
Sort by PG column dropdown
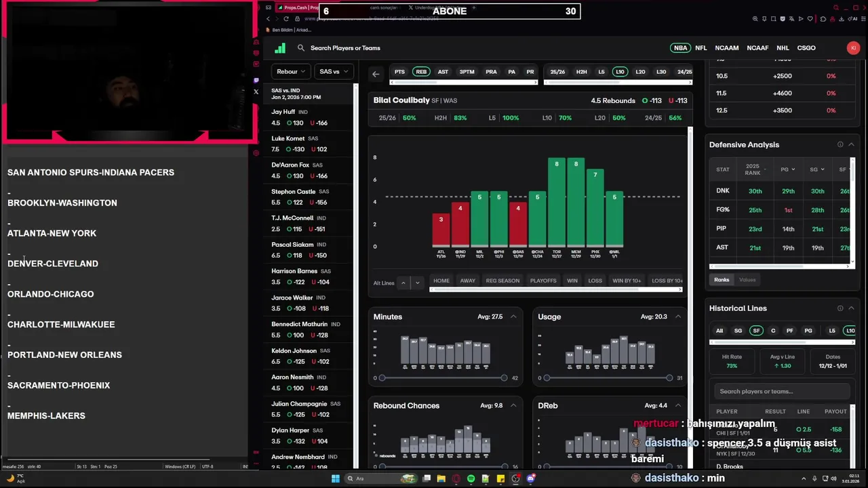coord(788,169)
